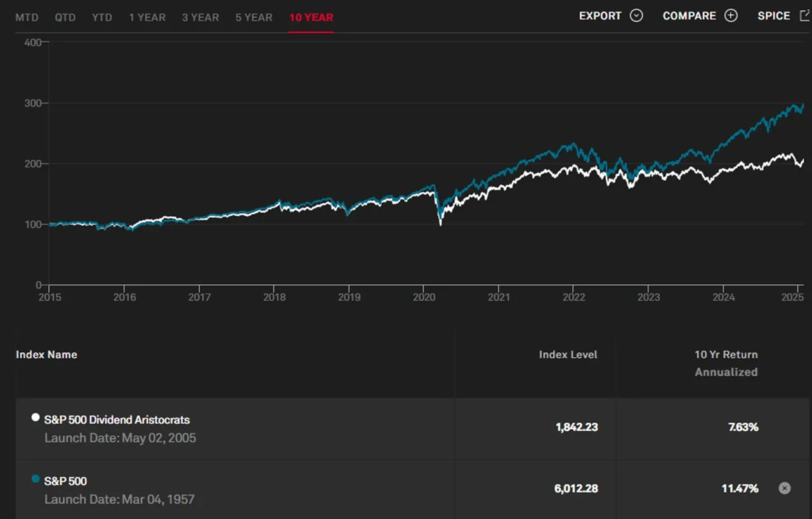The width and height of the screenshot is (812, 519).
Task: Select the active 10 YEAR tab
Action: (311, 17)
